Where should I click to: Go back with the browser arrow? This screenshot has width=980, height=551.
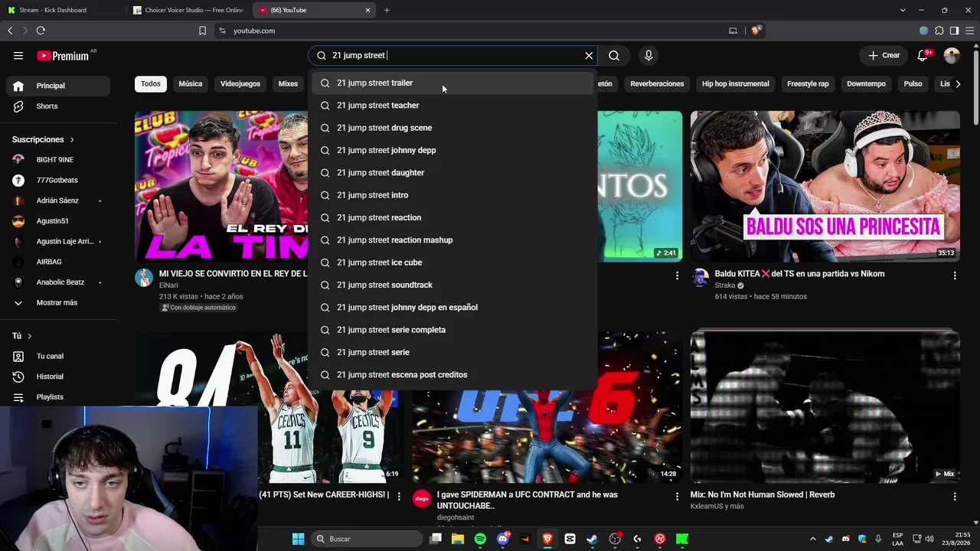(x=10, y=31)
